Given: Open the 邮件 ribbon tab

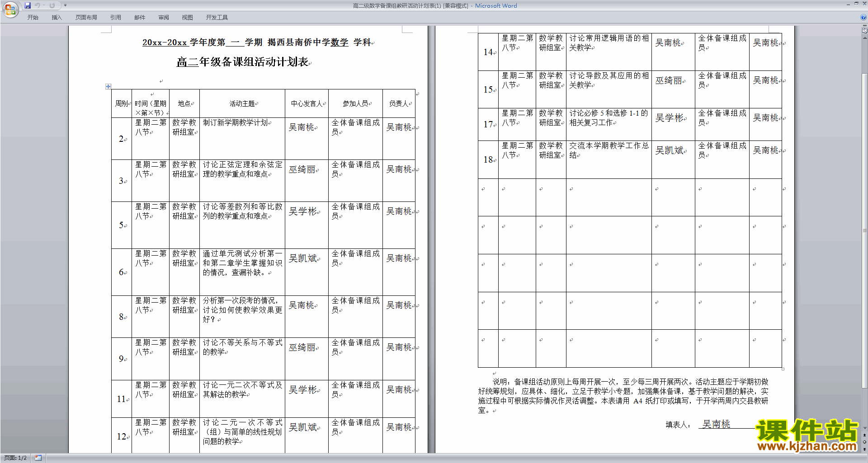Looking at the screenshot, I should pyautogui.click(x=140, y=17).
